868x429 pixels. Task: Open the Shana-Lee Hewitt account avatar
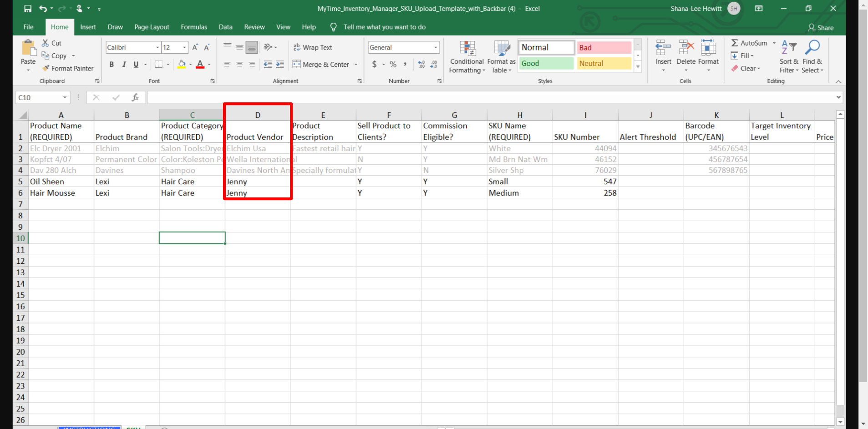(x=734, y=9)
